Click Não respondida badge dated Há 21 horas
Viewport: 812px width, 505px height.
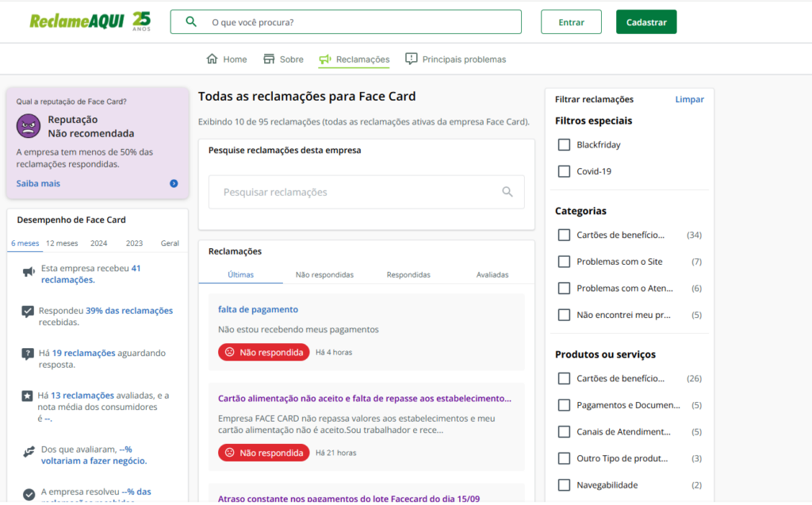tap(263, 453)
